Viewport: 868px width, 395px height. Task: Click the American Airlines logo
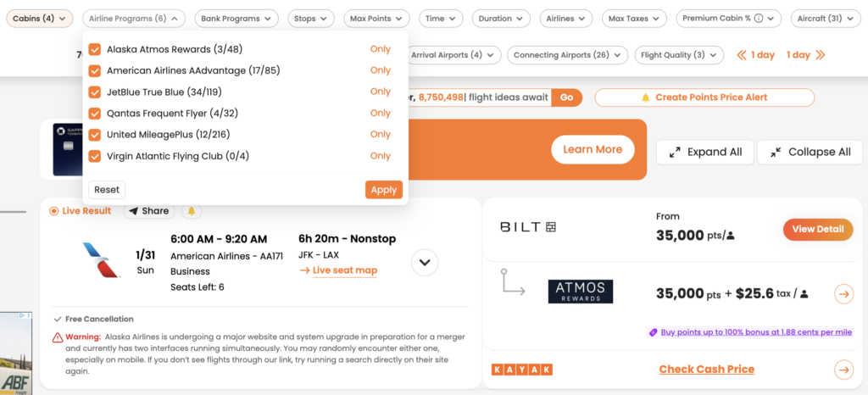tap(100, 260)
